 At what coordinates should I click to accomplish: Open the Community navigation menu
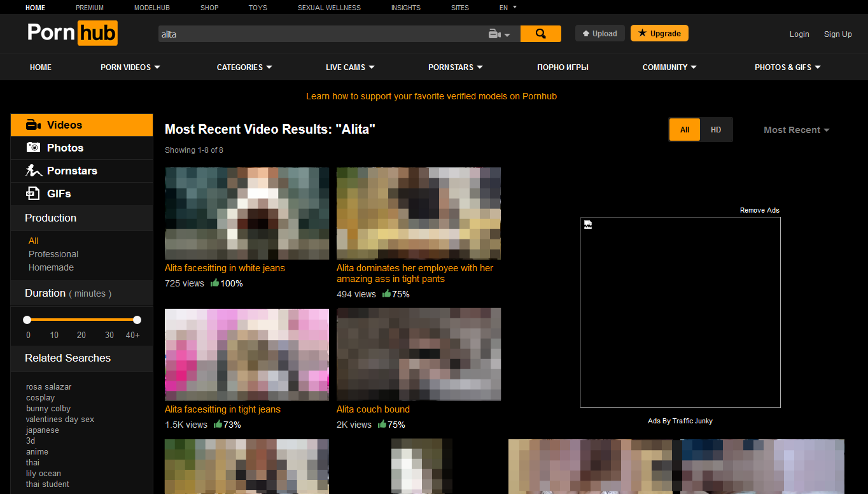[669, 67]
